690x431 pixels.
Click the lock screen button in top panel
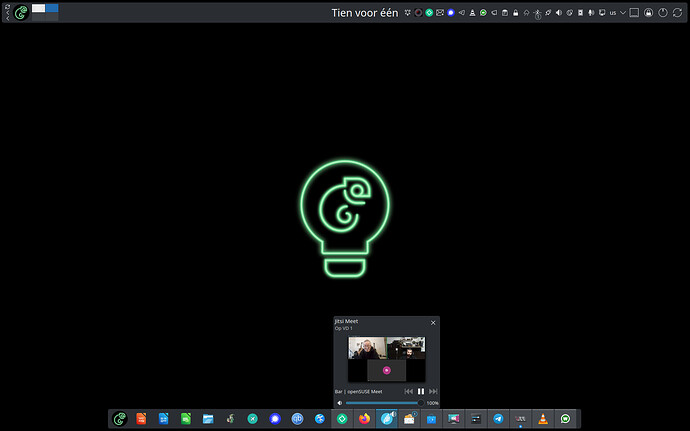tap(648, 13)
